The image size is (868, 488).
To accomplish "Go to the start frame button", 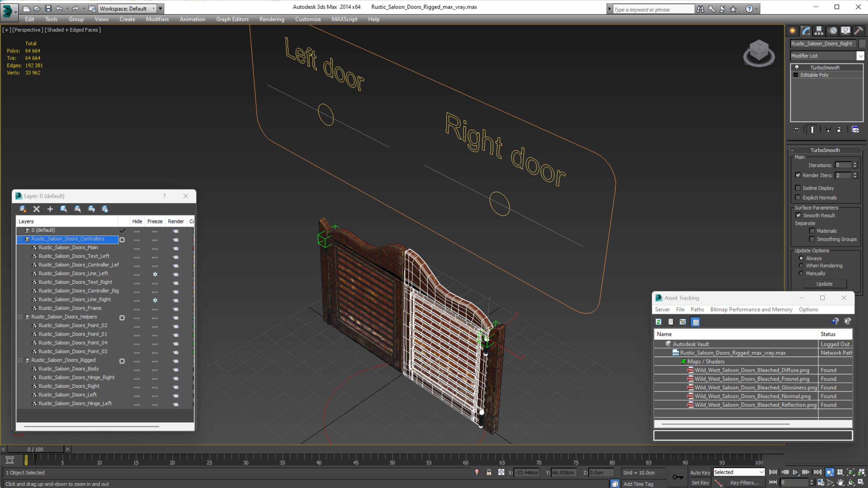I will pos(773,472).
